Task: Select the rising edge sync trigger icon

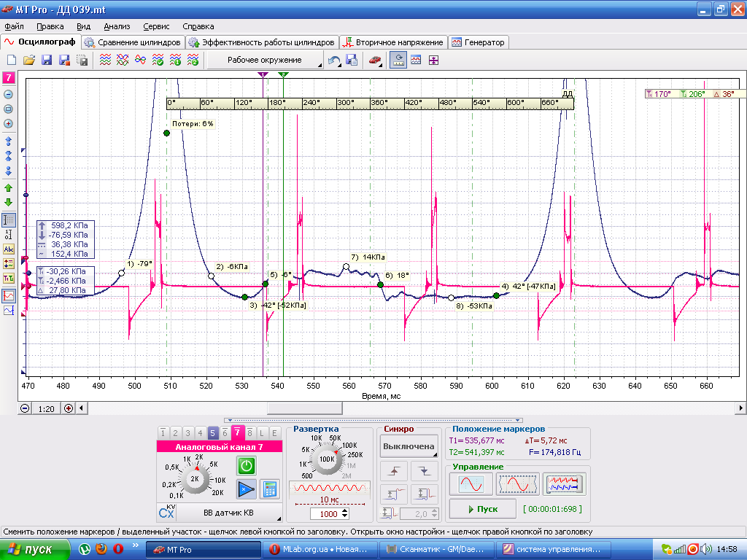Action: click(394, 472)
